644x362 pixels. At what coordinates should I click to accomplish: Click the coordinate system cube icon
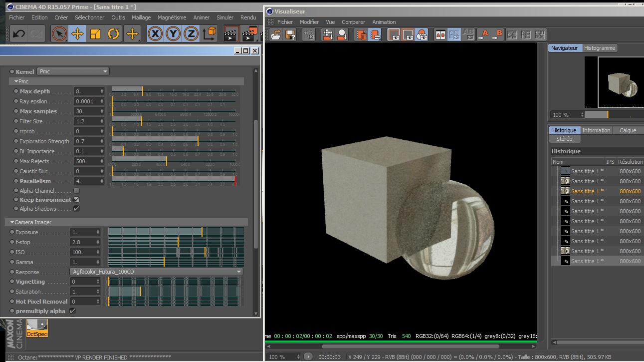coord(210,34)
